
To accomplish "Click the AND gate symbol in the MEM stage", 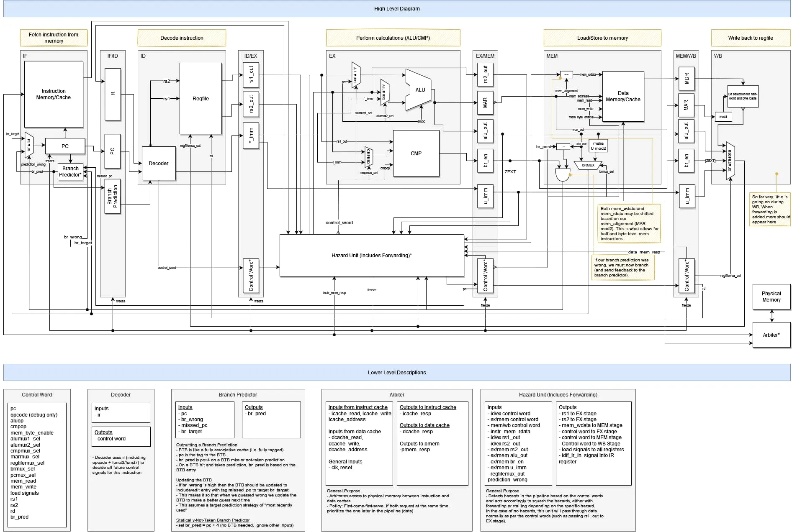I will pyautogui.click(x=562, y=175).
